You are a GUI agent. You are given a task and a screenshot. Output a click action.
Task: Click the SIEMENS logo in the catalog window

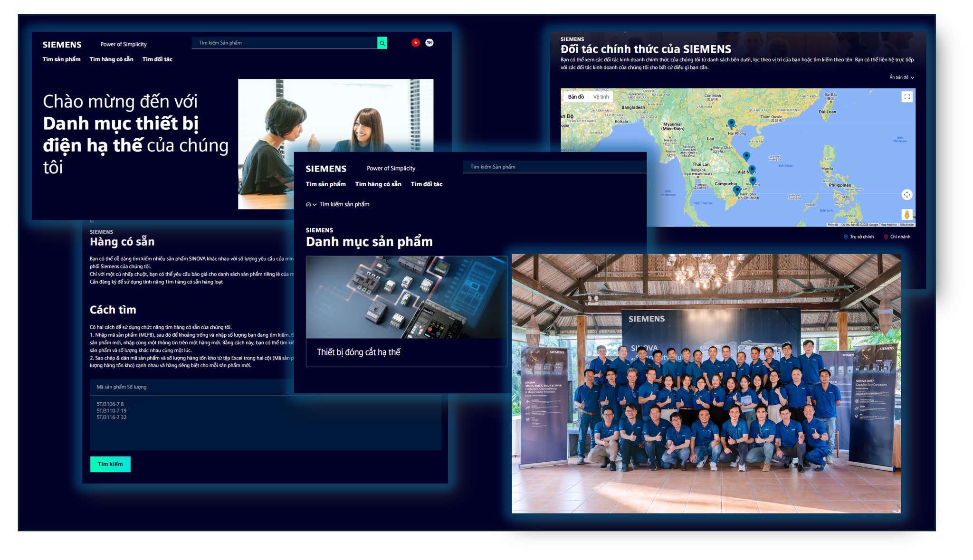pos(326,169)
